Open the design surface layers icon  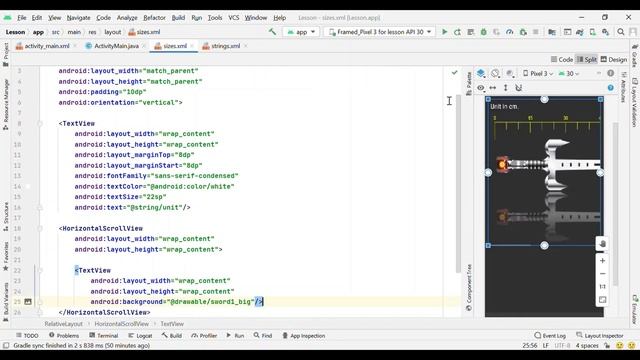pos(481,73)
